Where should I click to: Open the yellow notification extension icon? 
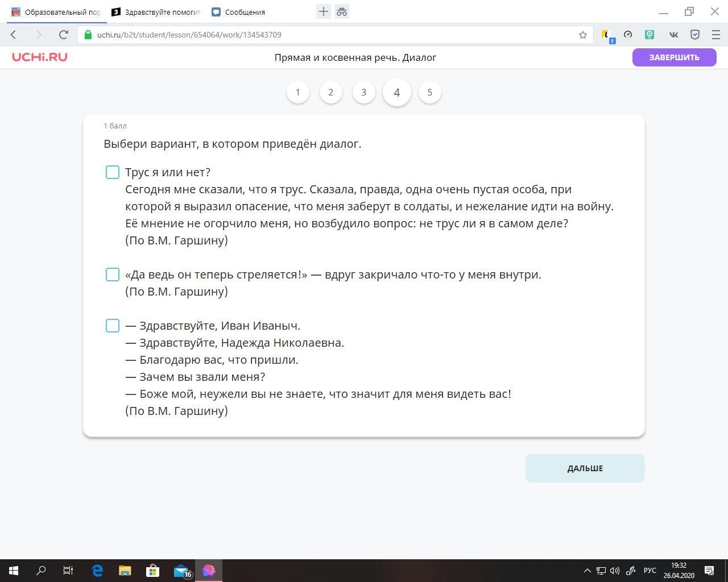point(607,35)
